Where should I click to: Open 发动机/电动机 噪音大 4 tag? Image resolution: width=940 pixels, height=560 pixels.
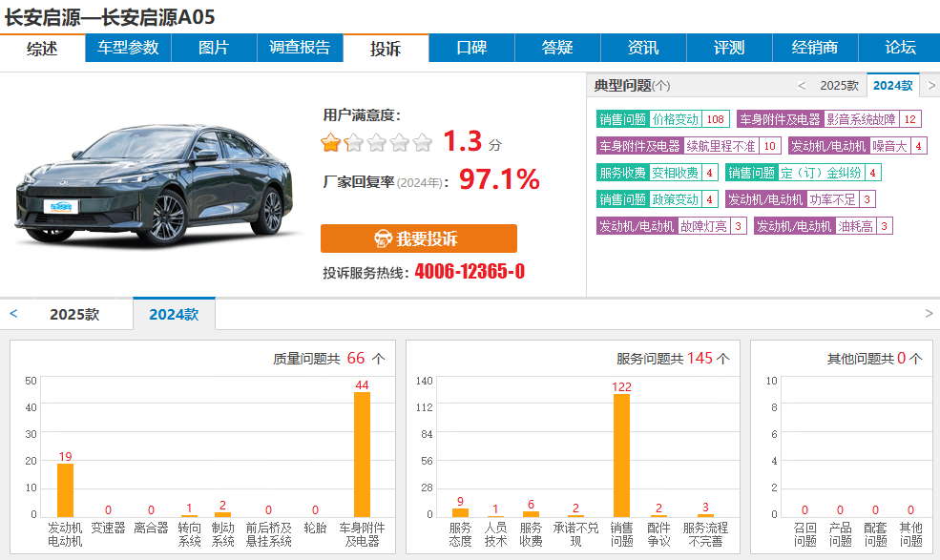point(858,146)
